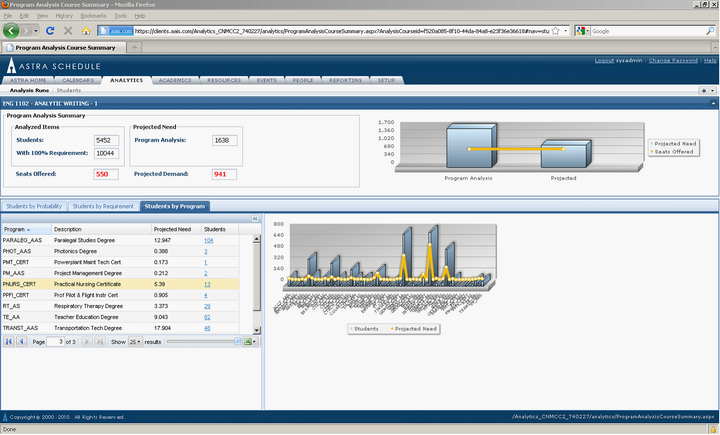Click the Seats Offered value 550
720x435 pixels.
point(106,174)
